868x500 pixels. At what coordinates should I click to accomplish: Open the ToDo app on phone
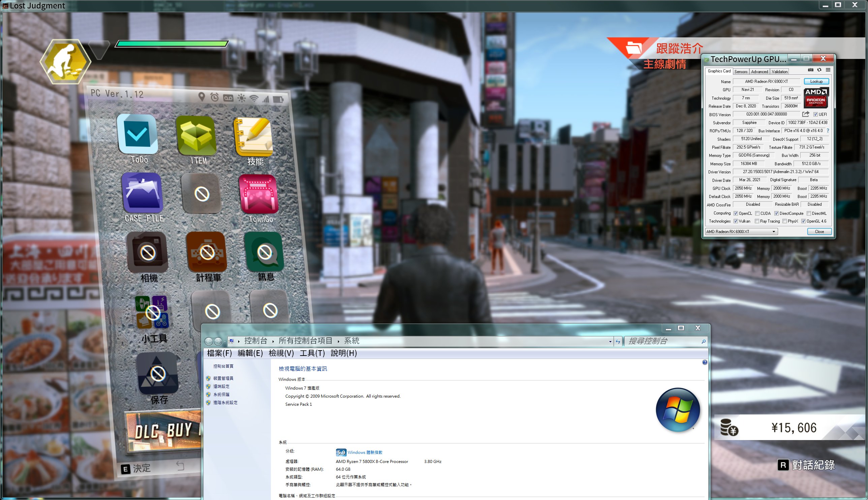tap(137, 134)
